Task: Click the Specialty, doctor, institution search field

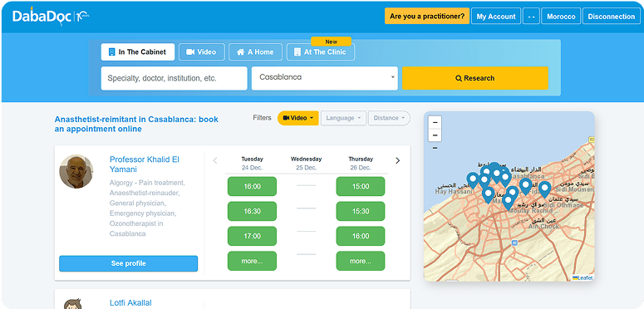Action: 175,78
